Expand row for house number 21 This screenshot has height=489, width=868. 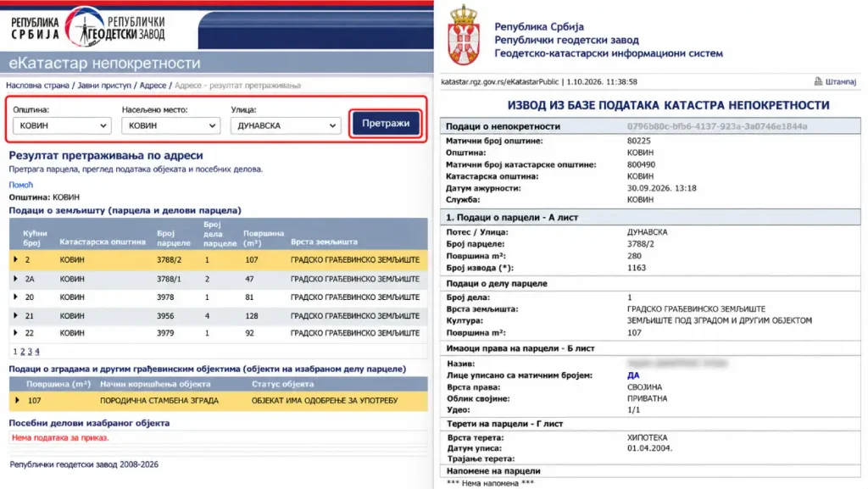point(15,316)
